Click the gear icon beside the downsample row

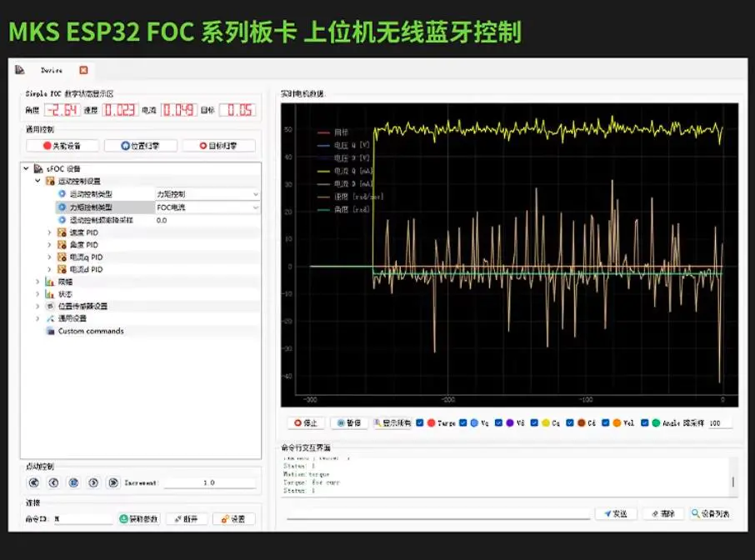pyautogui.click(x=62, y=220)
